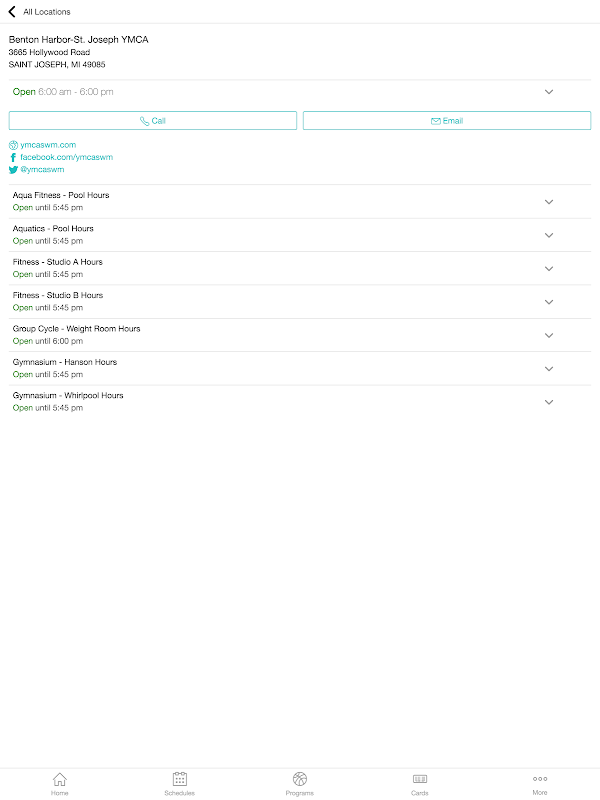
Task: Open the @ymcaswm Twitter link
Action: (42, 169)
